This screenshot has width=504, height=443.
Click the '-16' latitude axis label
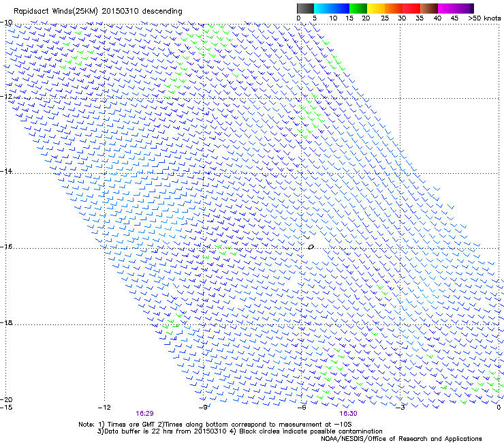coord(6,247)
